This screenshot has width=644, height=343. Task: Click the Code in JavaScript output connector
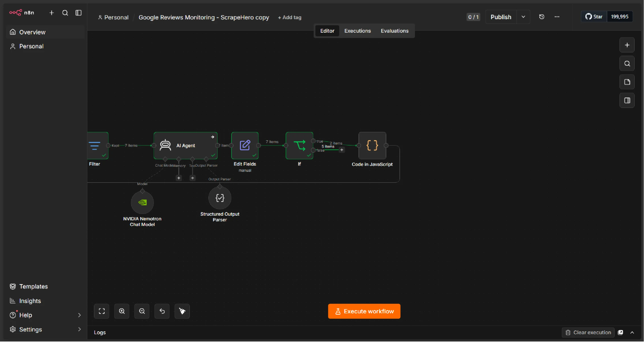click(386, 146)
